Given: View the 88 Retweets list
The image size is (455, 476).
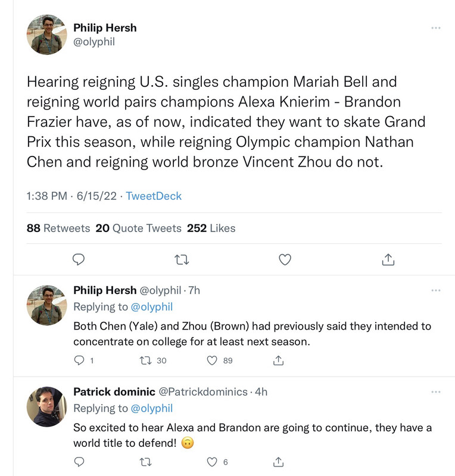Looking at the screenshot, I should click(x=58, y=228).
